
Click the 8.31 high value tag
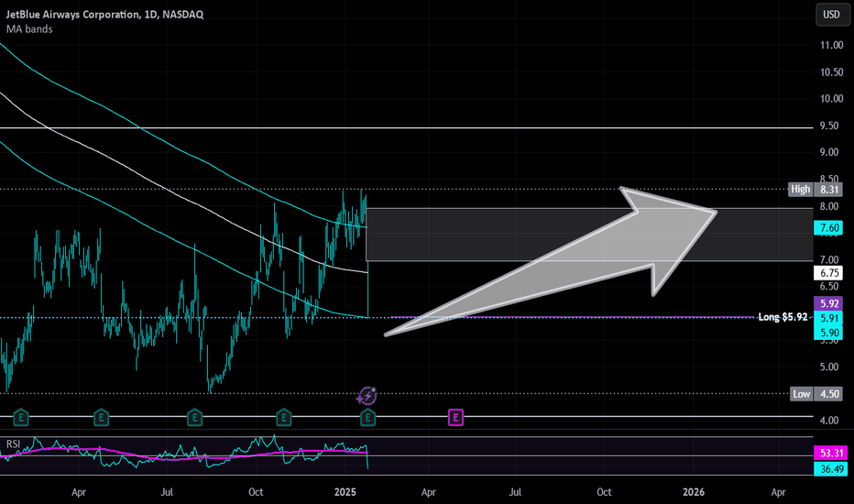[829, 189]
